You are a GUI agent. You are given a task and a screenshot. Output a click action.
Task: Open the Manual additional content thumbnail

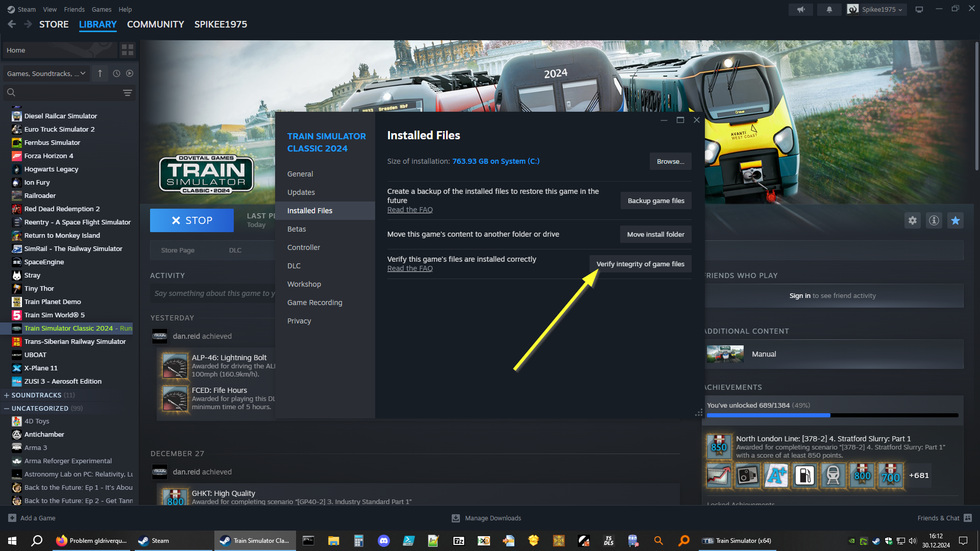point(725,354)
